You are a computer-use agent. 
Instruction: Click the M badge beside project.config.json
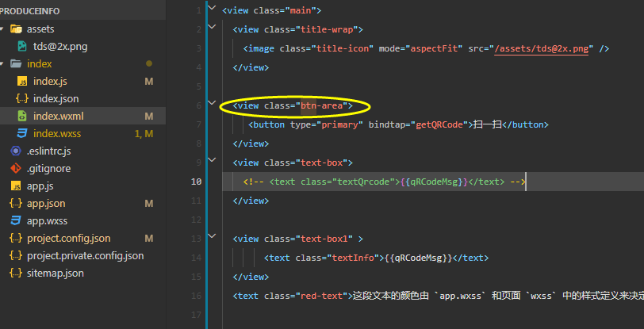[149, 239]
